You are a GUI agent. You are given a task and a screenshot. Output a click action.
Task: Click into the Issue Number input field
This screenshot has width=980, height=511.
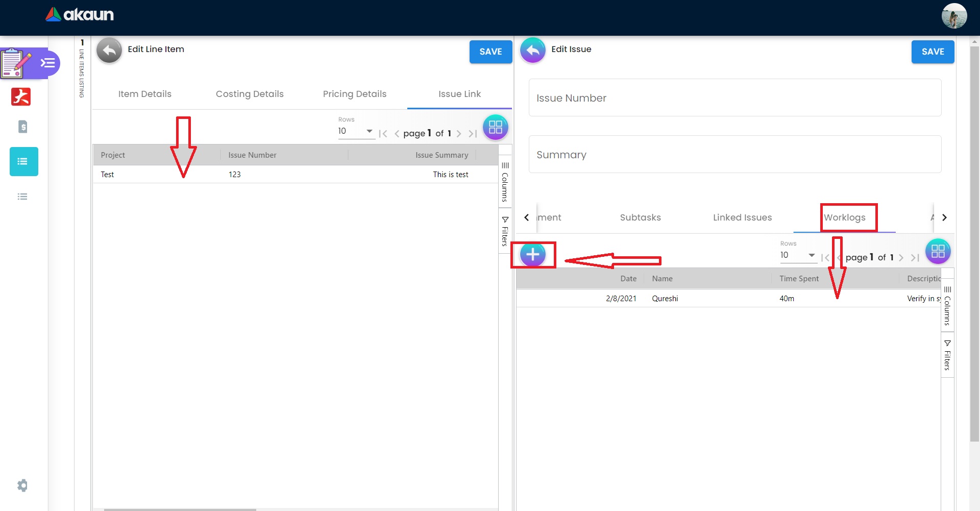point(734,98)
